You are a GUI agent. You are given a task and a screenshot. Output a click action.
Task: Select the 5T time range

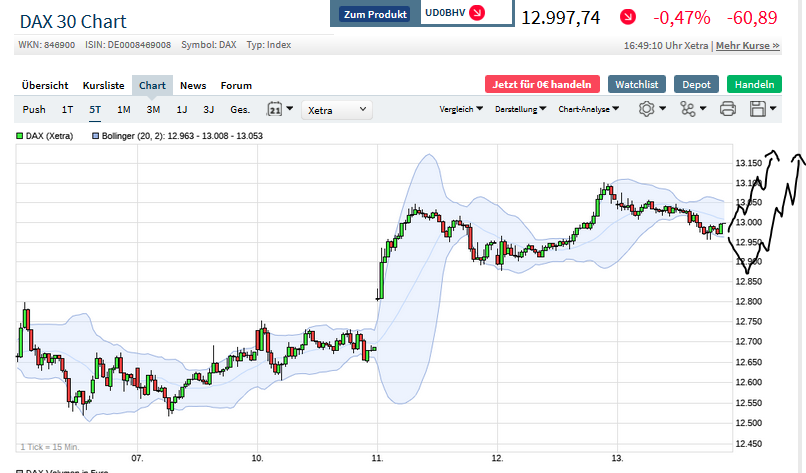pyautogui.click(x=95, y=109)
